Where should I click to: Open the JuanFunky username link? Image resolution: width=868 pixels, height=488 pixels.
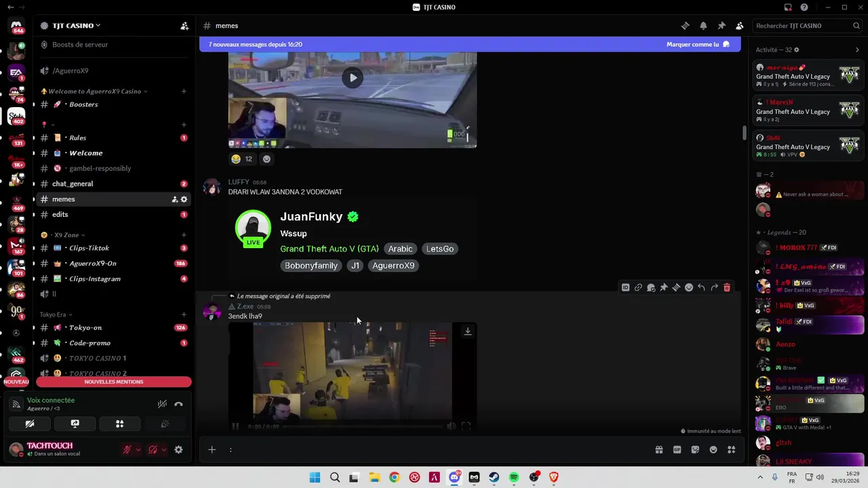pyautogui.click(x=312, y=217)
